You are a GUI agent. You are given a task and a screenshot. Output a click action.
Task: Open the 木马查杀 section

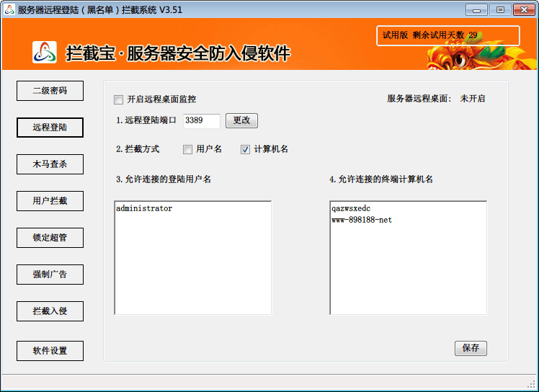pos(50,164)
